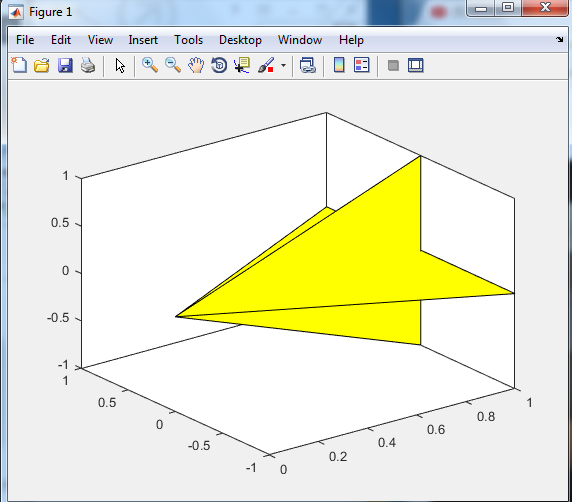Open the Insert menu

[143, 40]
